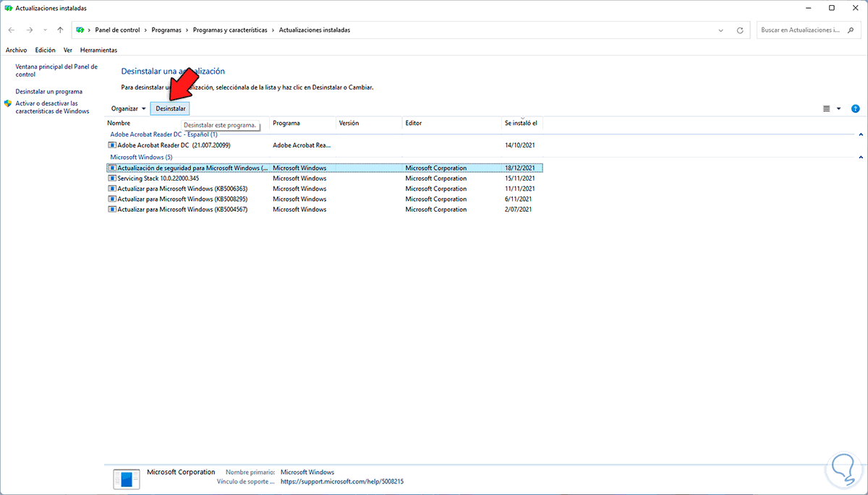Open the Ver menu
Image resolution: width=868 pixels, height=495 pixels.
coord(68,50)
